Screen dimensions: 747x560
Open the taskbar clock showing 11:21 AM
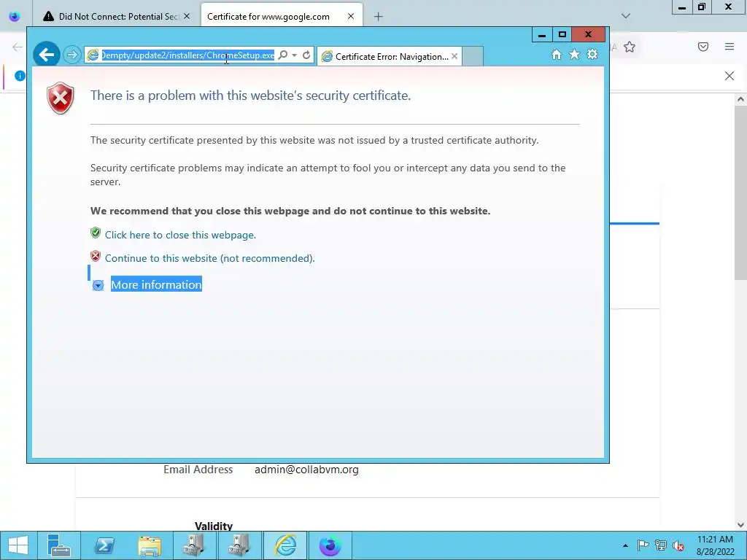[x=715, y=545]
